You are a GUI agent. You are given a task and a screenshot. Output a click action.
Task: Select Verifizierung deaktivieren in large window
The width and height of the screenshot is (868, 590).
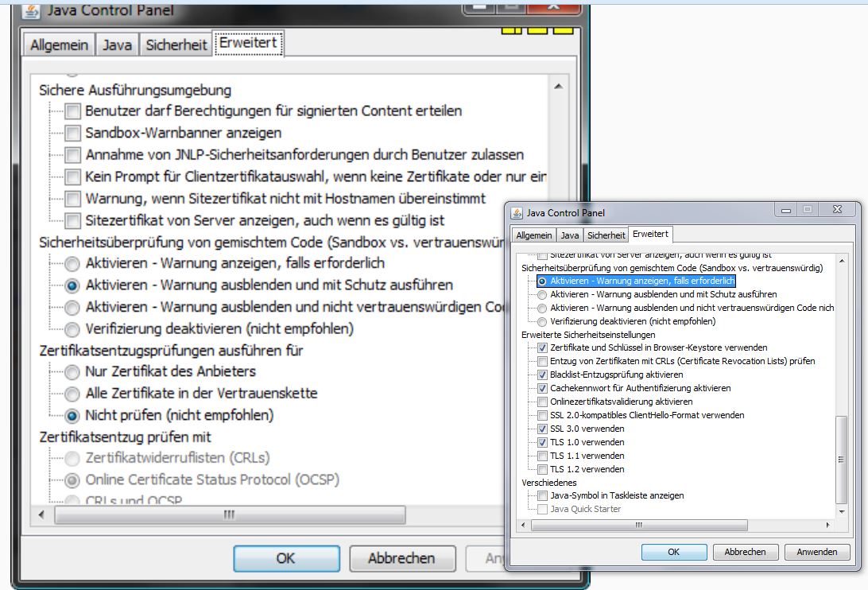[72, 330]
